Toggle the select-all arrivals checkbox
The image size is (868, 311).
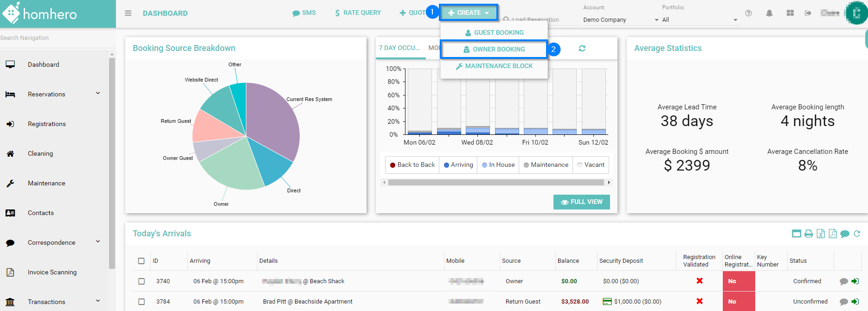[141, 261]
